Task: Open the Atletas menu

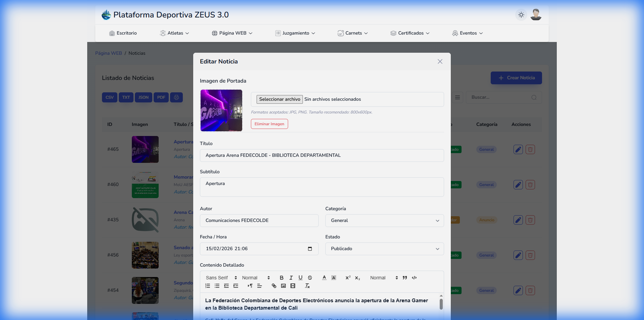Action: (175, 33)
